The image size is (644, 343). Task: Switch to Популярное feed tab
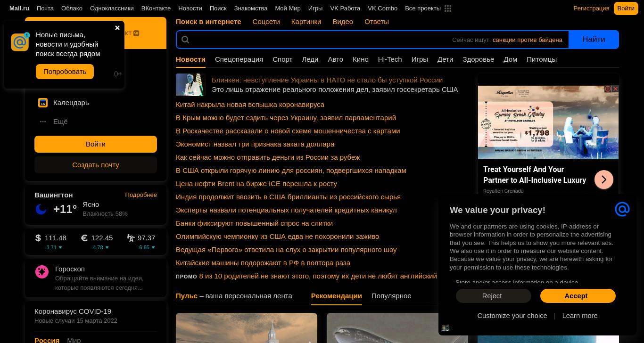[x=391, y=296]
